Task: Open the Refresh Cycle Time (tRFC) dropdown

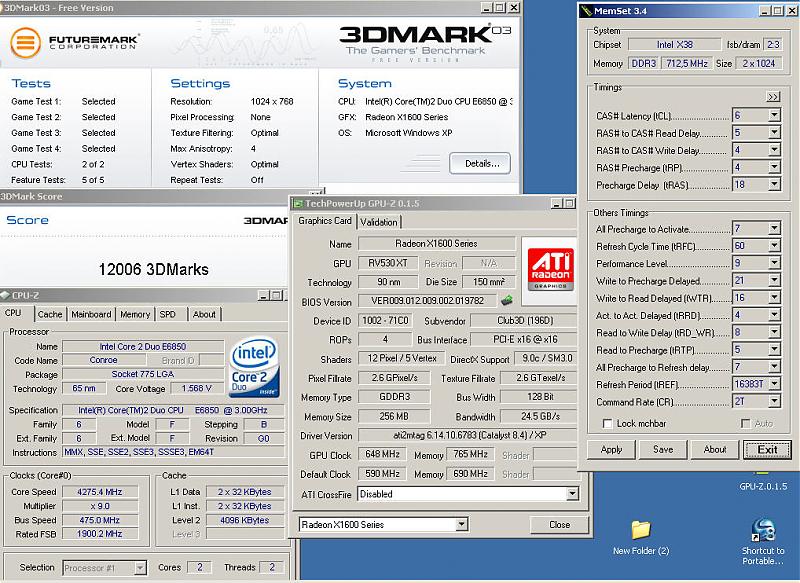Action: coord(774,246)
